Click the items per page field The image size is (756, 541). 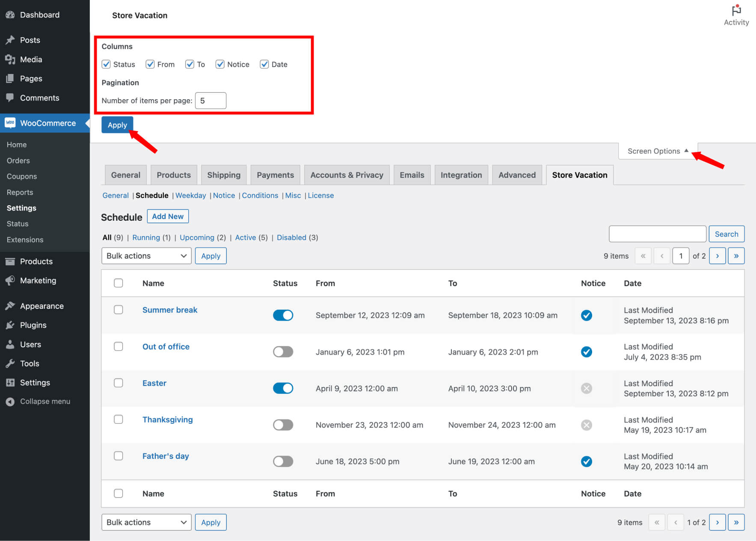pyautogui.click(x=210, y=101)
